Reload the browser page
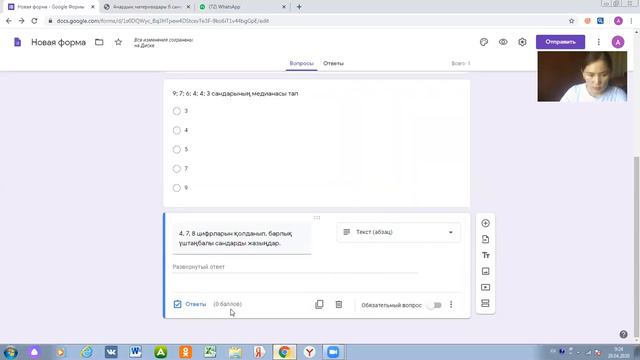 click(x=34, y=21)
